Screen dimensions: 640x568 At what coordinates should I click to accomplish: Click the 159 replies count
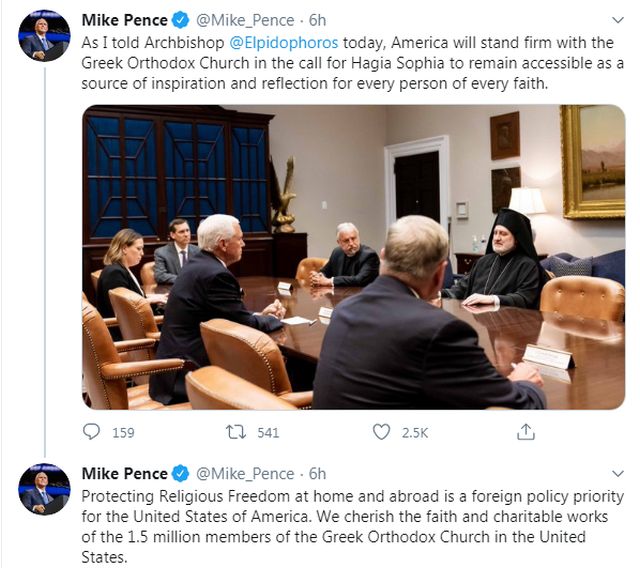coord(123,433)
